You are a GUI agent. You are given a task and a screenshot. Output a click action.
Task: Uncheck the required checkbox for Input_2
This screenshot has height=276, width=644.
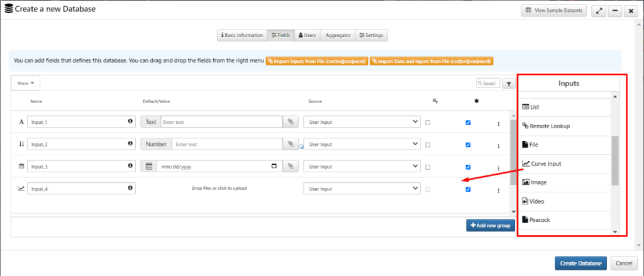468,145
